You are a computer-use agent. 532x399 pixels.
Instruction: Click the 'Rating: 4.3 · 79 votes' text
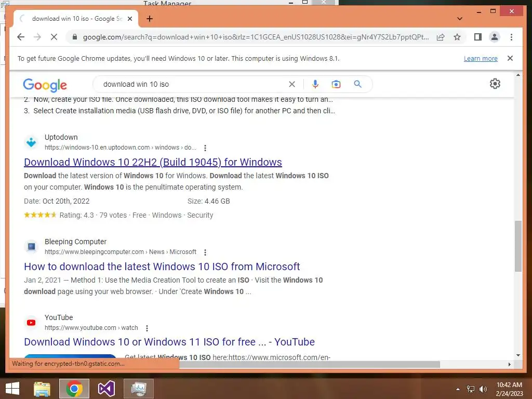[x=93, y=215]
